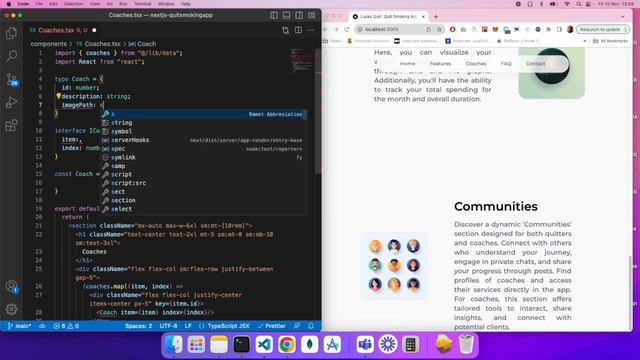The height and width of the screenshot is (360, 640).
Task: Open a new Chrome tab
Action: click(436, 17)
